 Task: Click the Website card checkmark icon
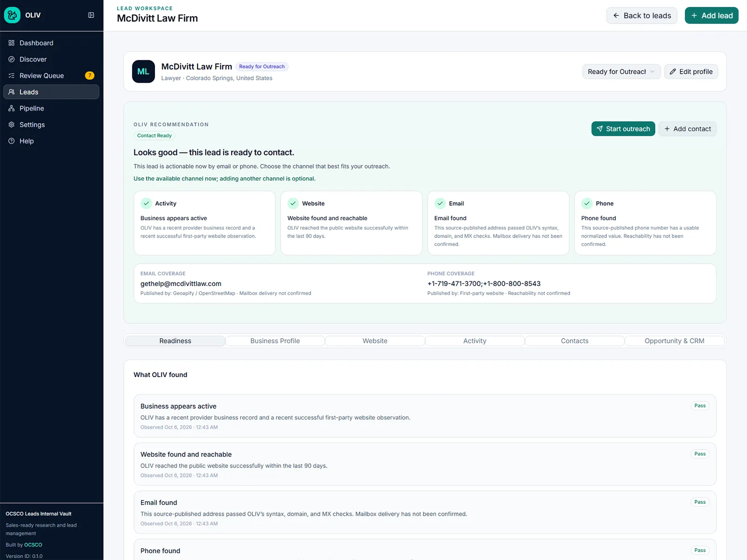293,203
